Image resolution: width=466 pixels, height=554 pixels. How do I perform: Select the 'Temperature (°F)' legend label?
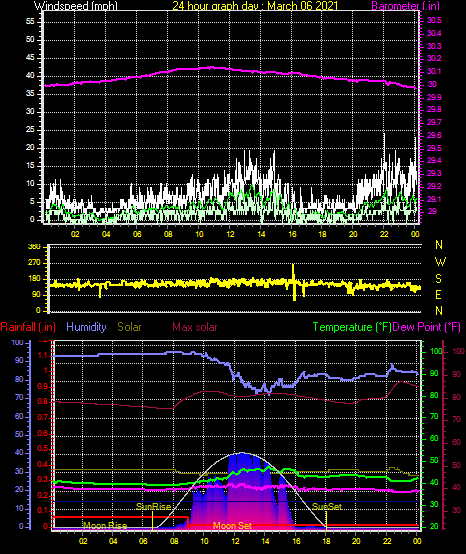point(352,327)
